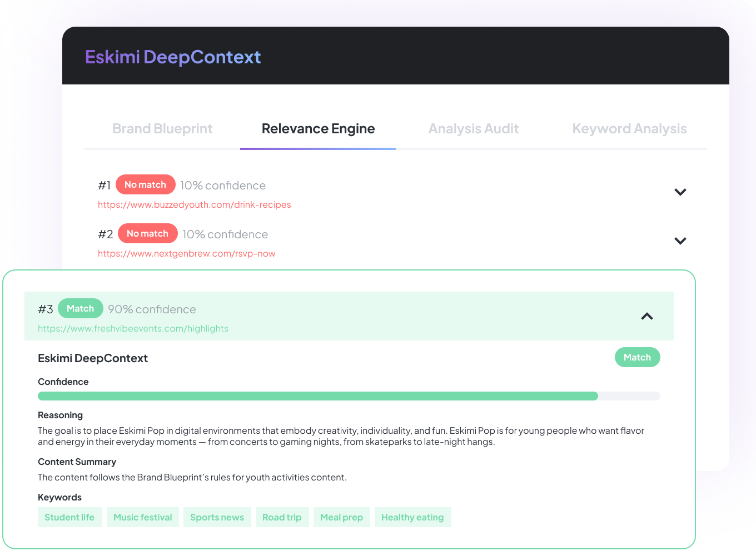Viewport: 756px width, 551px height.
Task: Click the green confidence progress bar
Action: pyautogui.click(x=349, y=396)
